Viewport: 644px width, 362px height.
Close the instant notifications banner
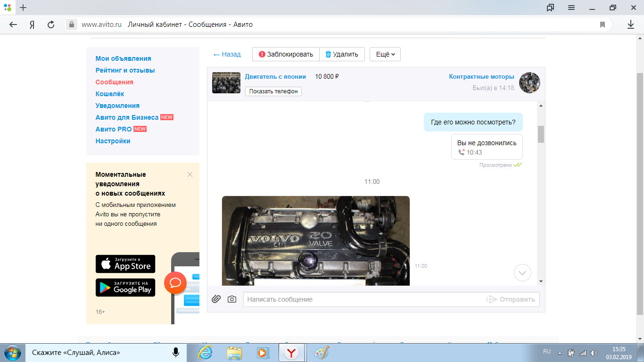point(190,174)
